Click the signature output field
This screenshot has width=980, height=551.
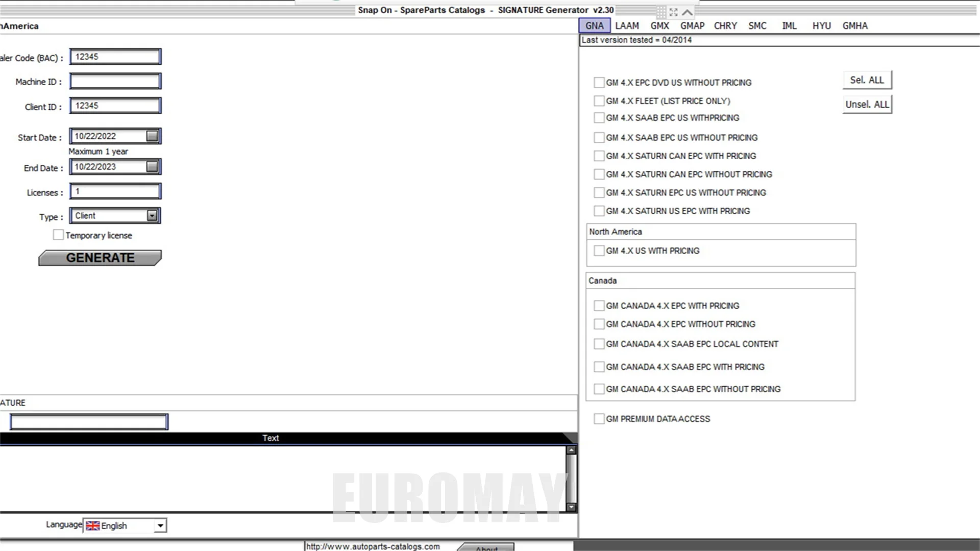(89, 422)
